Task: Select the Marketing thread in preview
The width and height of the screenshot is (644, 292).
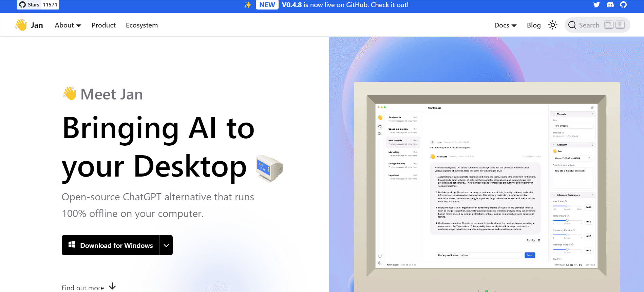Action: pyautogui.click(x=403, y=154)
